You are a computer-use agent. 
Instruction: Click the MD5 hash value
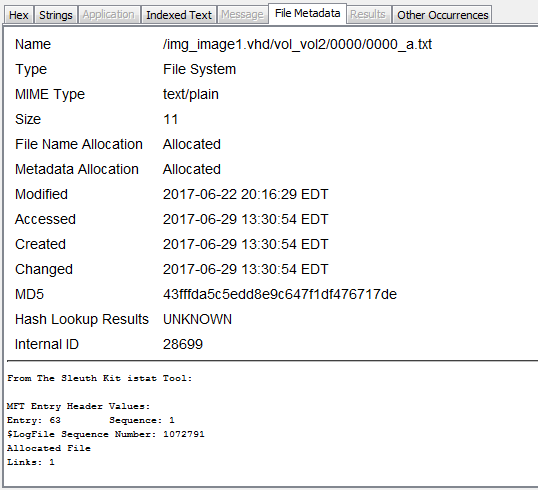click(x=280, y=294)
